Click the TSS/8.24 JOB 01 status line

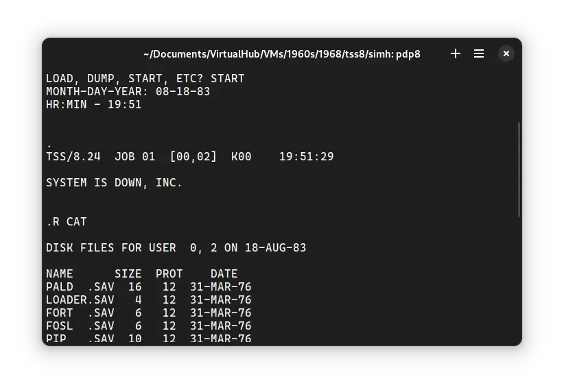[189, 156]
